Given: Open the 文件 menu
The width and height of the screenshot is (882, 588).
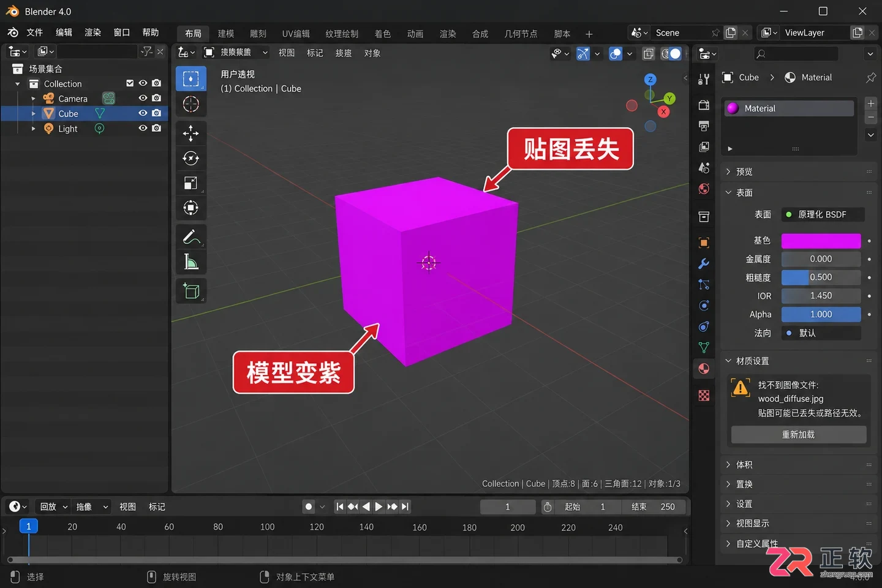Looking at the screenshot, I should click(x=35, y=32).
